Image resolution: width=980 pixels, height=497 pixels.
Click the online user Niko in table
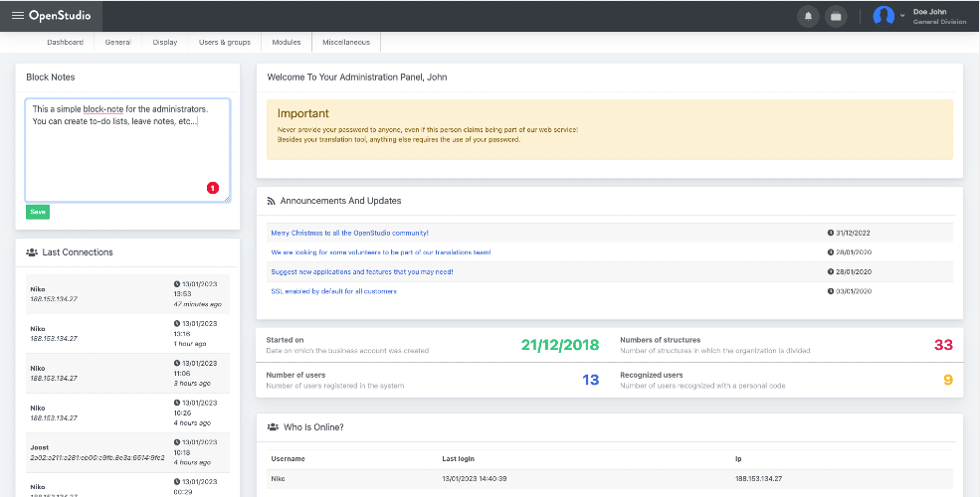point(279,479)
